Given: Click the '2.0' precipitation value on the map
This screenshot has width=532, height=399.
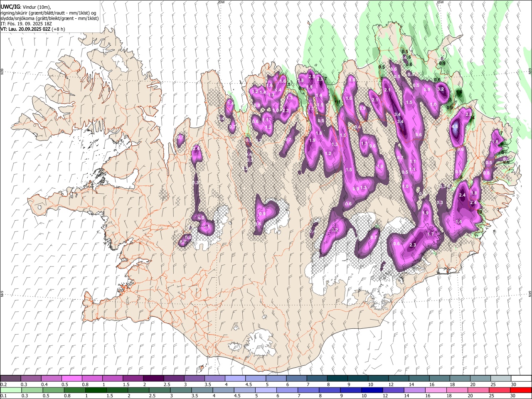Looking at the screenshot, I should (468, 114).
